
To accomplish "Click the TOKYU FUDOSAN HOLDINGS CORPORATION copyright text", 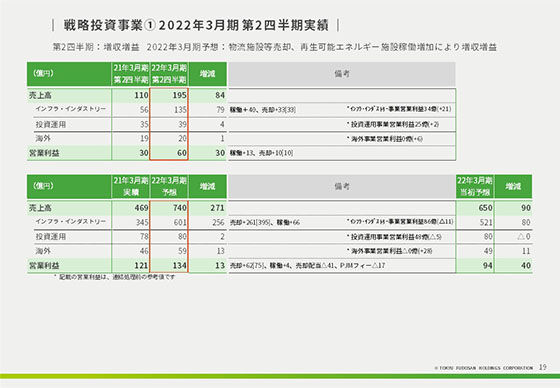I will 484,368.
